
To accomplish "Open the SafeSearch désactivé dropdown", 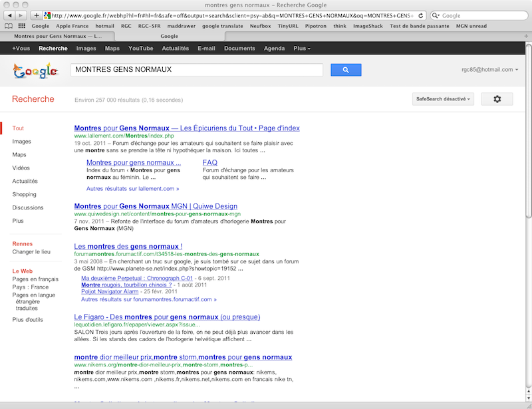I will (443, 99).
